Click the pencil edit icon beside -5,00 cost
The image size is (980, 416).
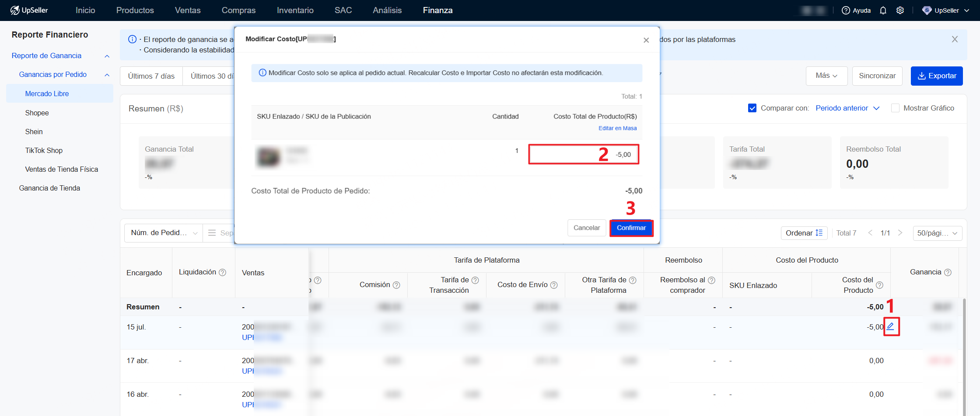click(x=890, y=326)
